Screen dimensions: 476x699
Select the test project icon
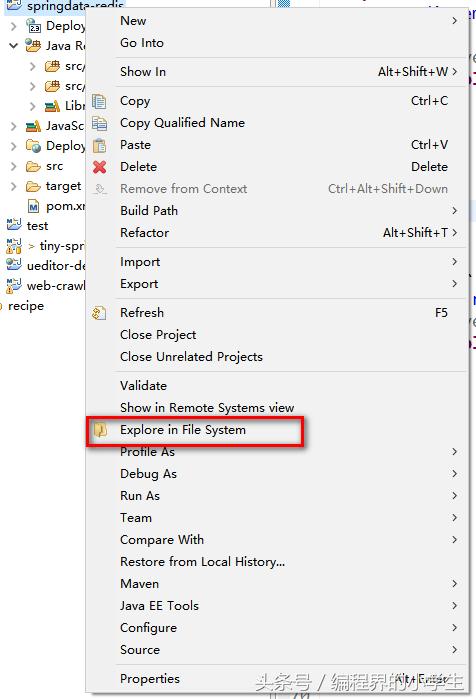pos(14,225)
